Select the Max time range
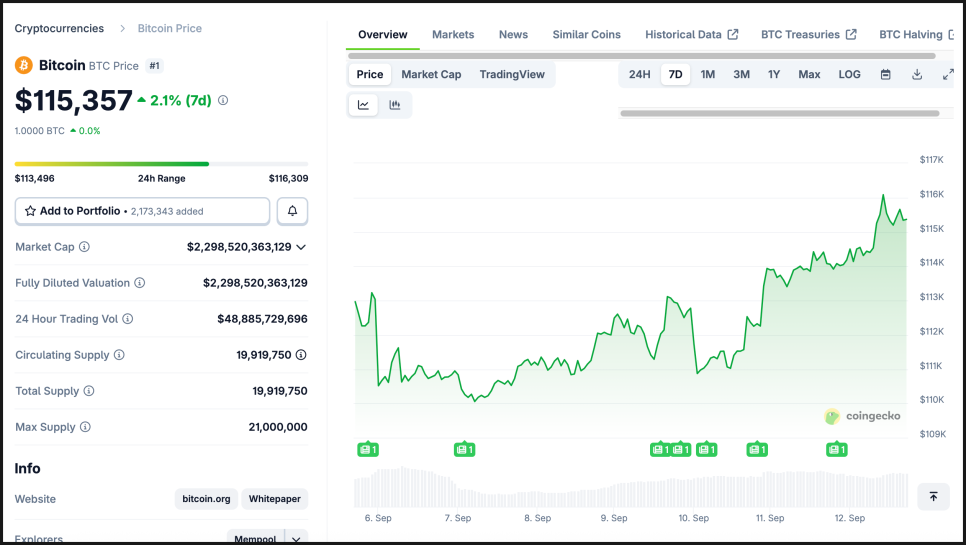966x545 pixels. (x=809, y=75)
